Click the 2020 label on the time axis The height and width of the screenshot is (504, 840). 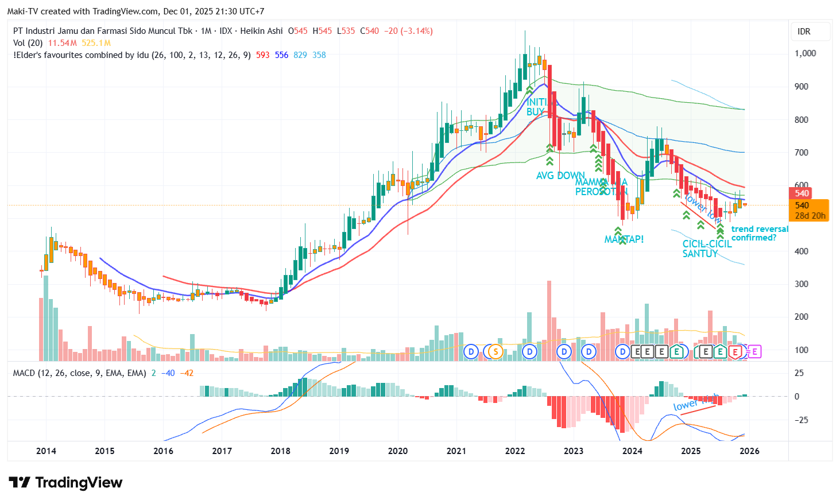[397, 451]
